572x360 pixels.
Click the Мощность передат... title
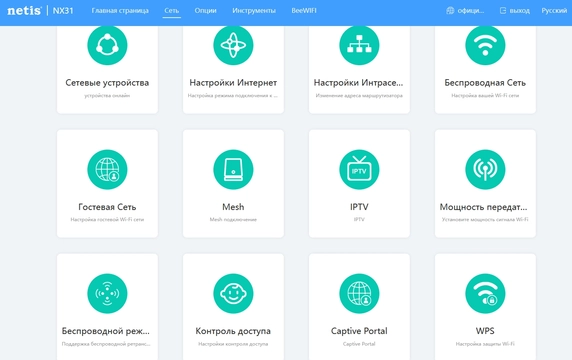tap(483, 207)
